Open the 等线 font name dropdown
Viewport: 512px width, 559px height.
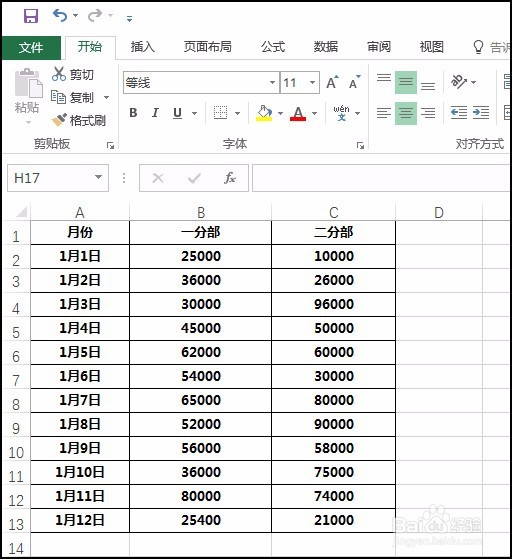click(272, 83)
